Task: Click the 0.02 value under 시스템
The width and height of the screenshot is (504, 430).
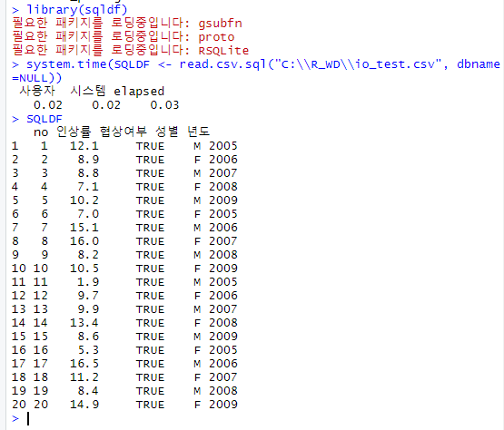Action: (x=106, y=105)
